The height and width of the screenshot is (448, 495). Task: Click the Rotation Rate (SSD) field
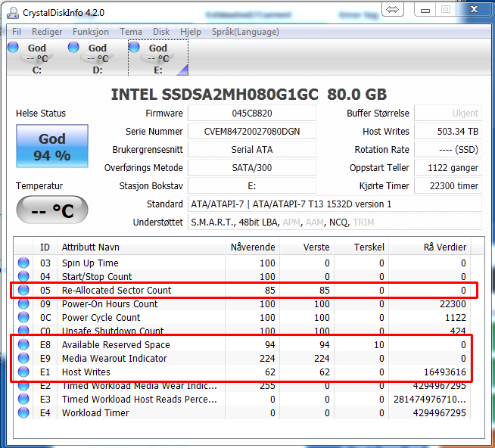[x=448, y=149]
